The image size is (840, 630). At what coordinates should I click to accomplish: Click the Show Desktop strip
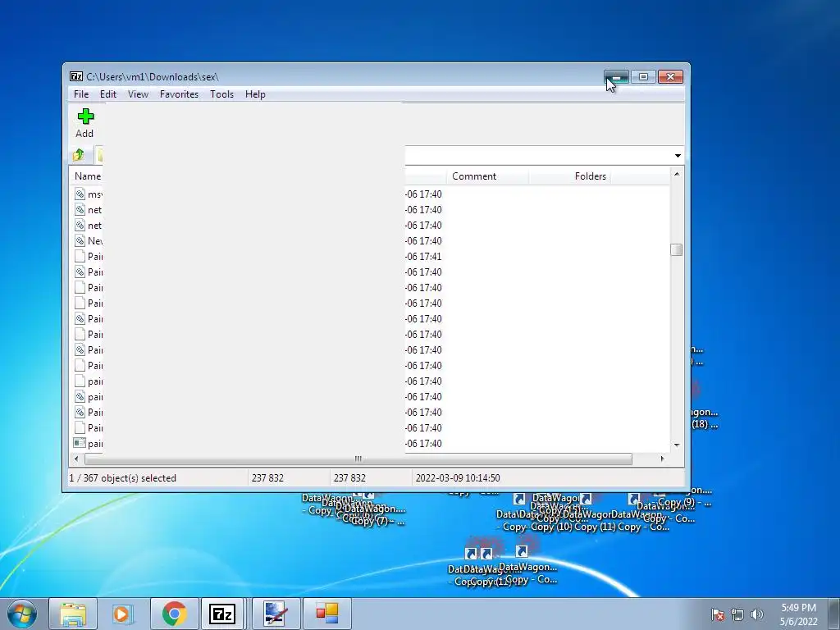(x=834, y=614)
